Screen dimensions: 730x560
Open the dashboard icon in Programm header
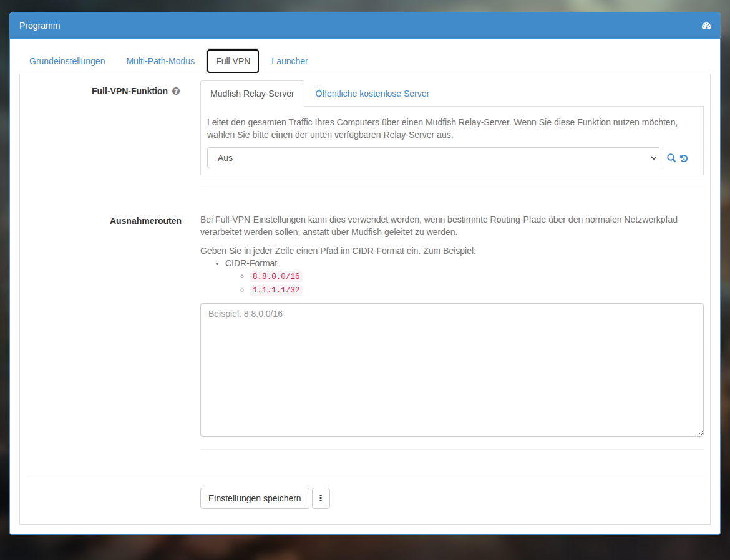pos(706,26)
